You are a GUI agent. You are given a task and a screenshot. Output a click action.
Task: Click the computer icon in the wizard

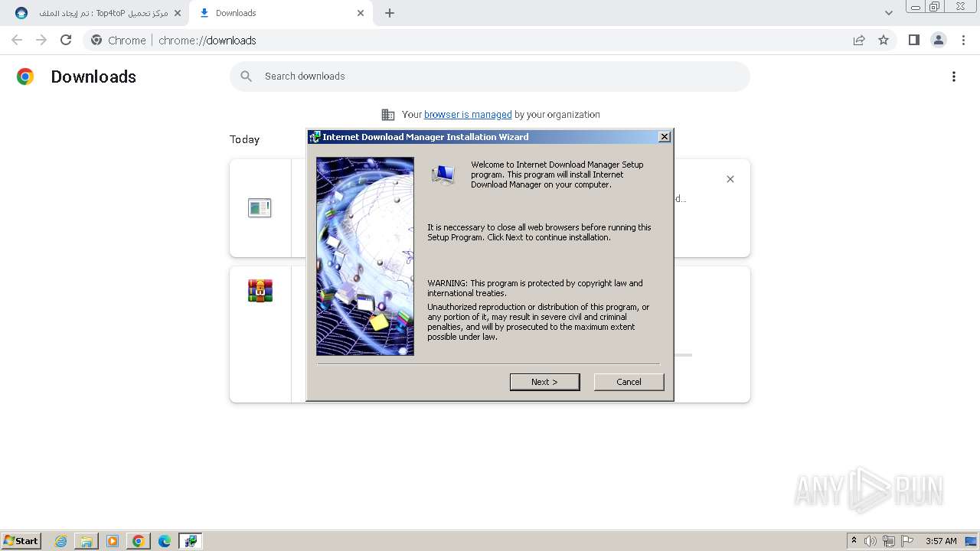click(x=443, y=175)
